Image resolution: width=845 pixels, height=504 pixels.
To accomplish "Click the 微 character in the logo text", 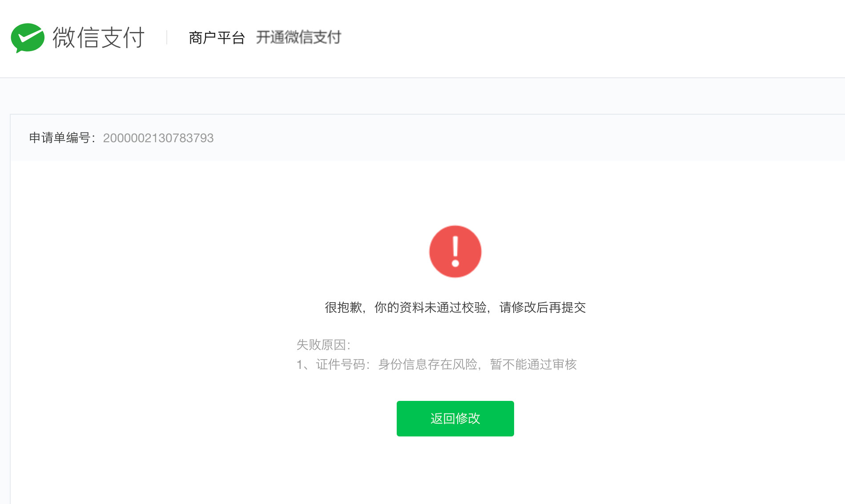I will tap(64, 37).
